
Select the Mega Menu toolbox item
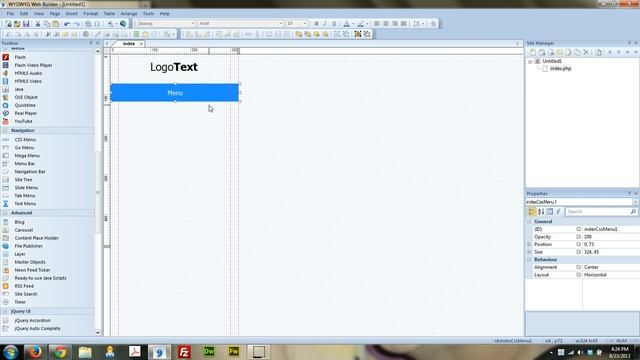27,156
